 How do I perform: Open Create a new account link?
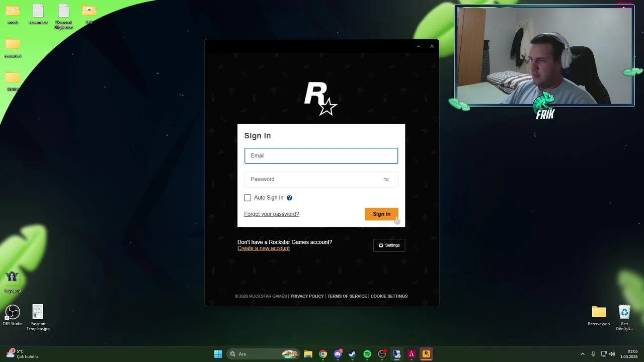[264, 248]
